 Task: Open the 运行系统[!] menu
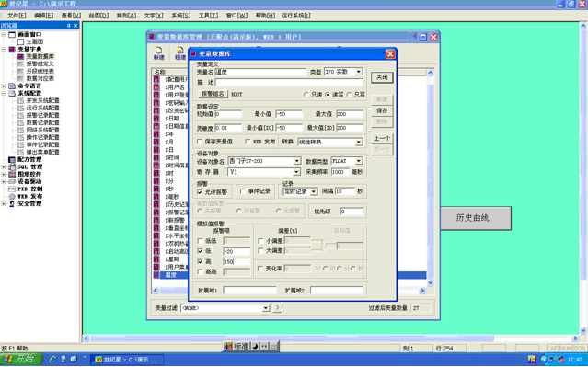point(296,16)
